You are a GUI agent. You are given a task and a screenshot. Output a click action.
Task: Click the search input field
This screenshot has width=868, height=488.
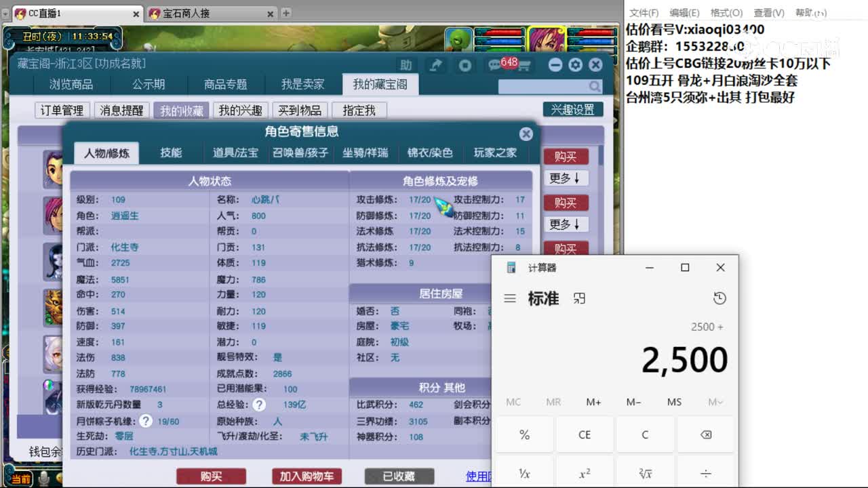point(542,87)
